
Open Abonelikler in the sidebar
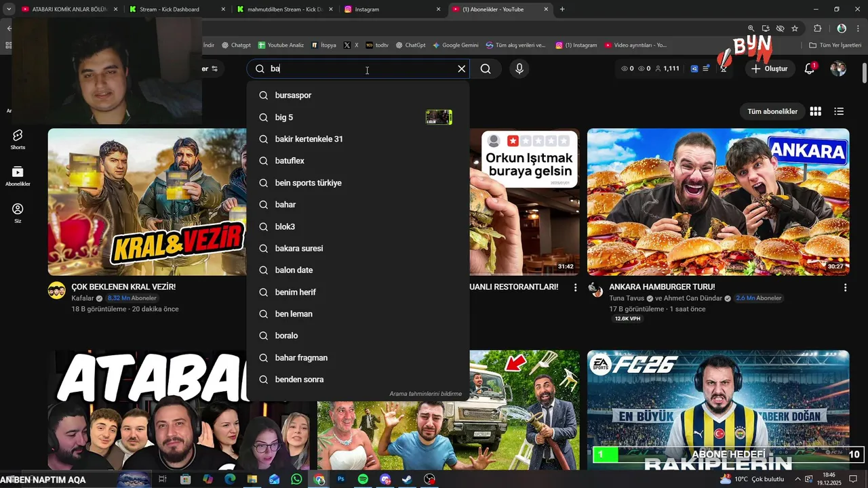(x=18, y=176)
